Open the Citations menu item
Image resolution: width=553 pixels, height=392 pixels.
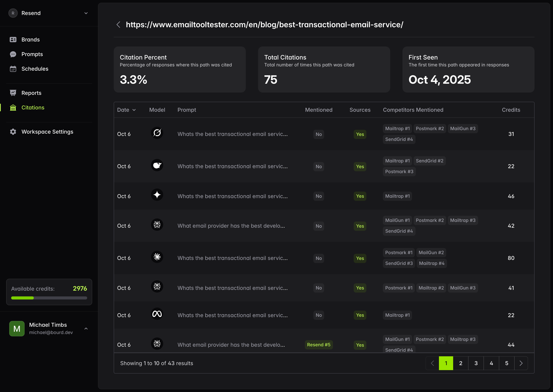pyautogui.click(x=33, y=108)
